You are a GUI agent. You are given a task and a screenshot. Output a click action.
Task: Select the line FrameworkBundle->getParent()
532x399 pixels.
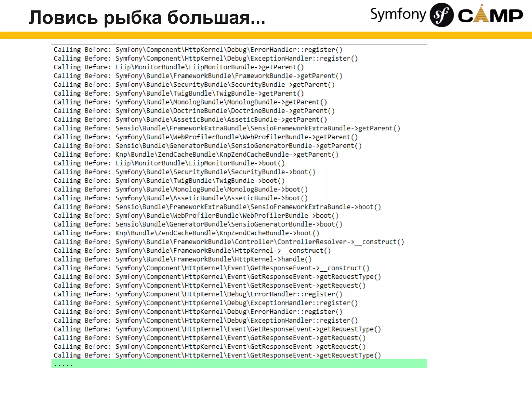198,76
